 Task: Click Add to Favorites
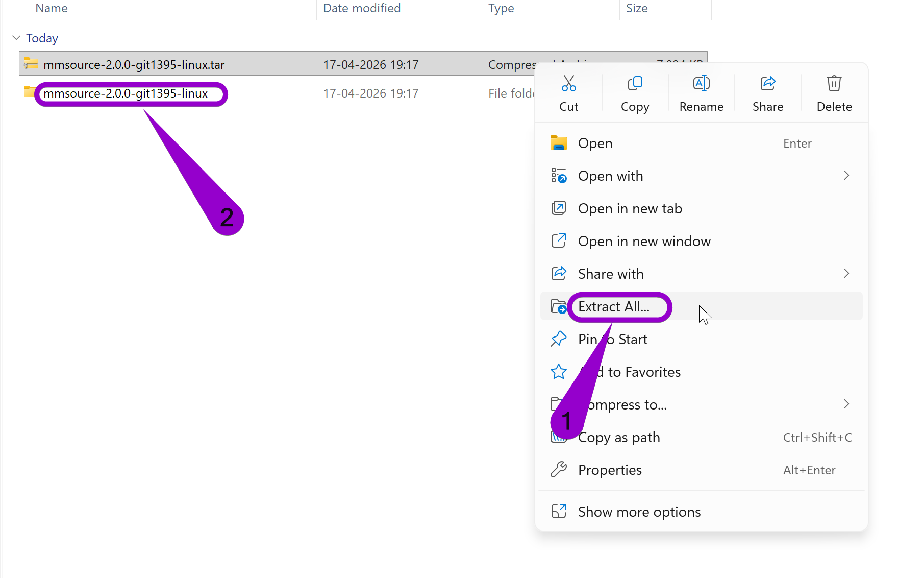[629, 371]
